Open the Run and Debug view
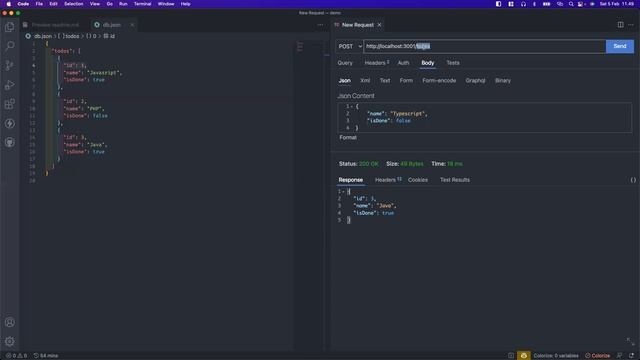The image size is (640, 360). point(9,85)
